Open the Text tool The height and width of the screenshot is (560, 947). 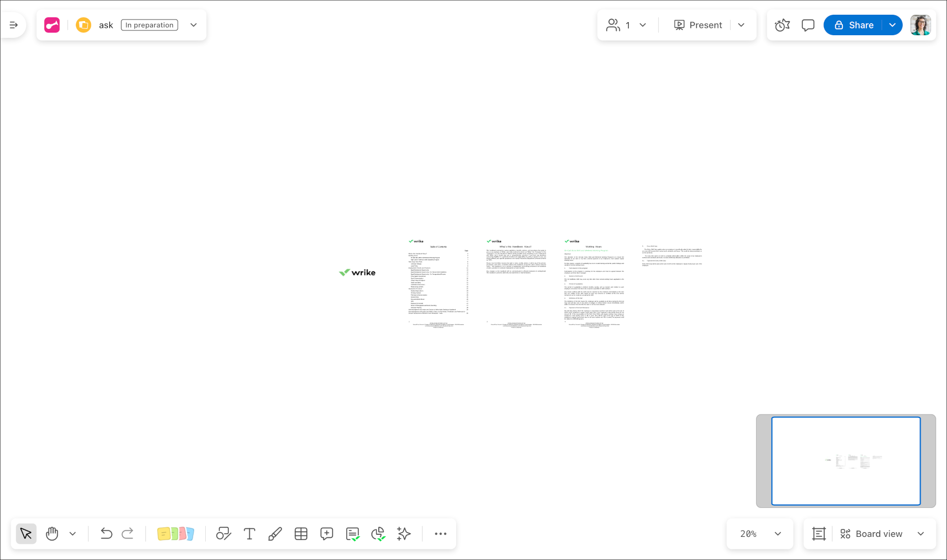click(249, 534)
